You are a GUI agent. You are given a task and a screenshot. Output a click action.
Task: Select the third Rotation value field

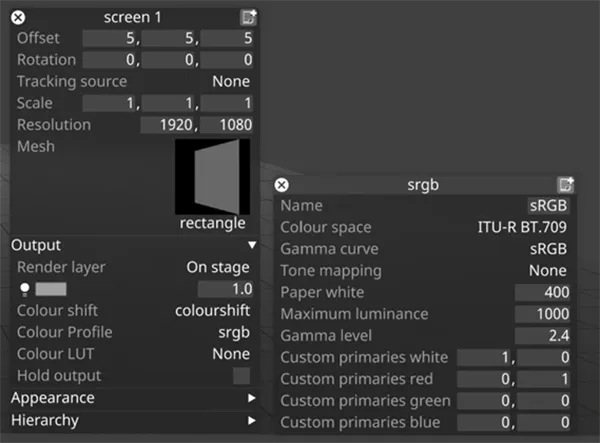pyautogui.click(x=227, y=60)
